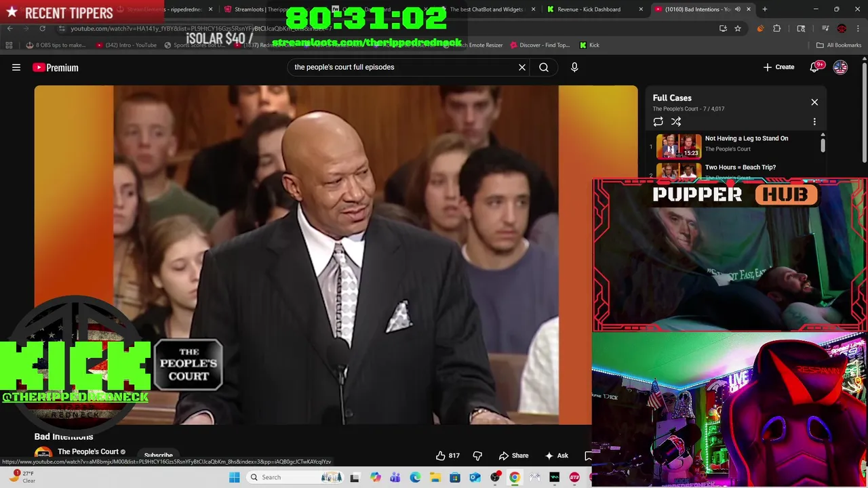868x488 pixels.
Task: Switch to Google Chrome in the taskbar
Action: [x=515, y=477]
